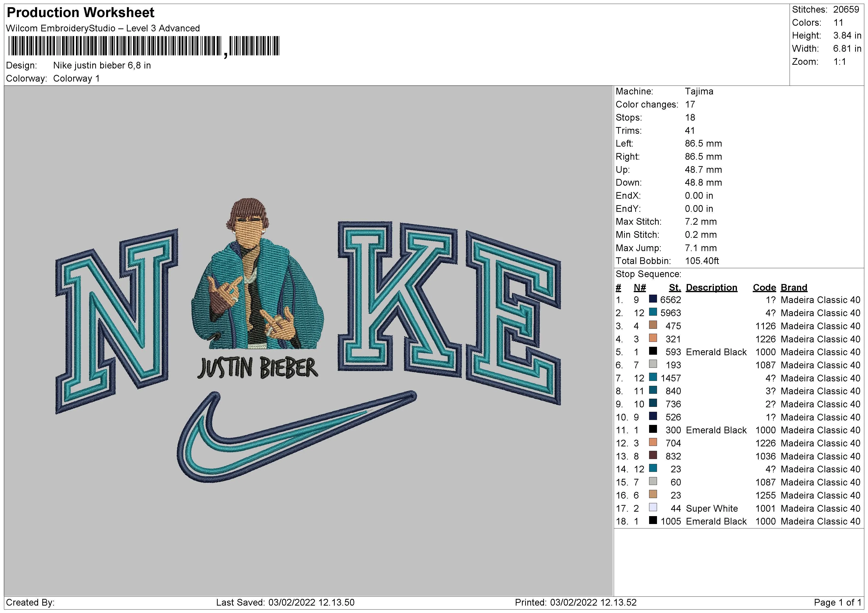Click the Code column header
This screenshot has width=868, height=613.
click(764, 288)
